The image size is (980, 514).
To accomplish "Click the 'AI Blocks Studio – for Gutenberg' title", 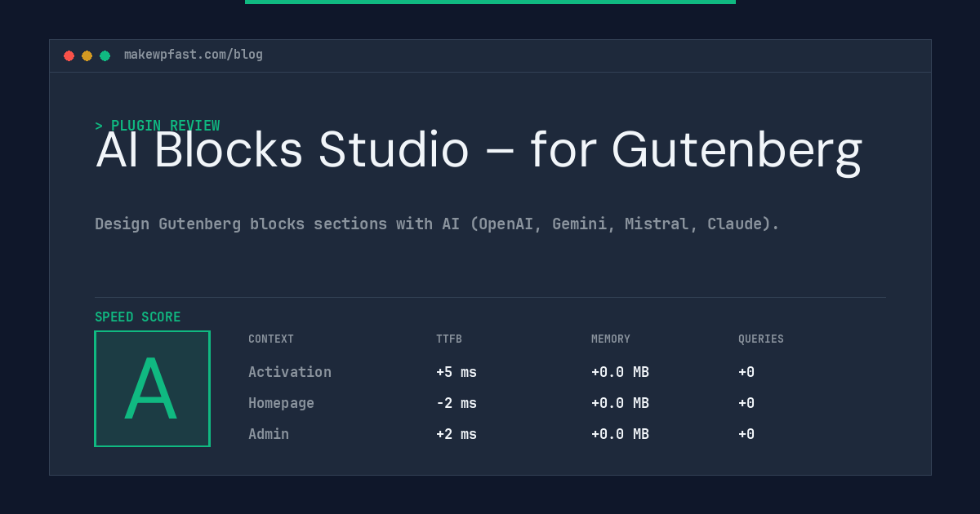I will pyautogui.click(x=479, y=151).
